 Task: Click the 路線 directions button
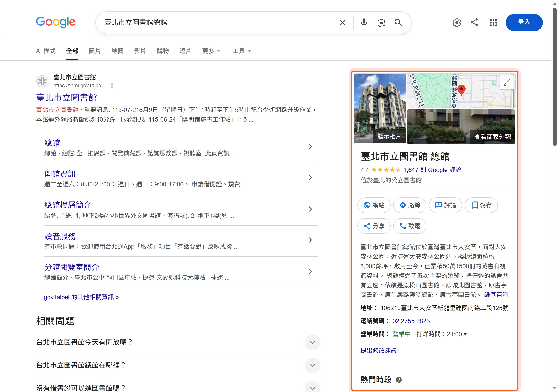[x=410, y=205]
